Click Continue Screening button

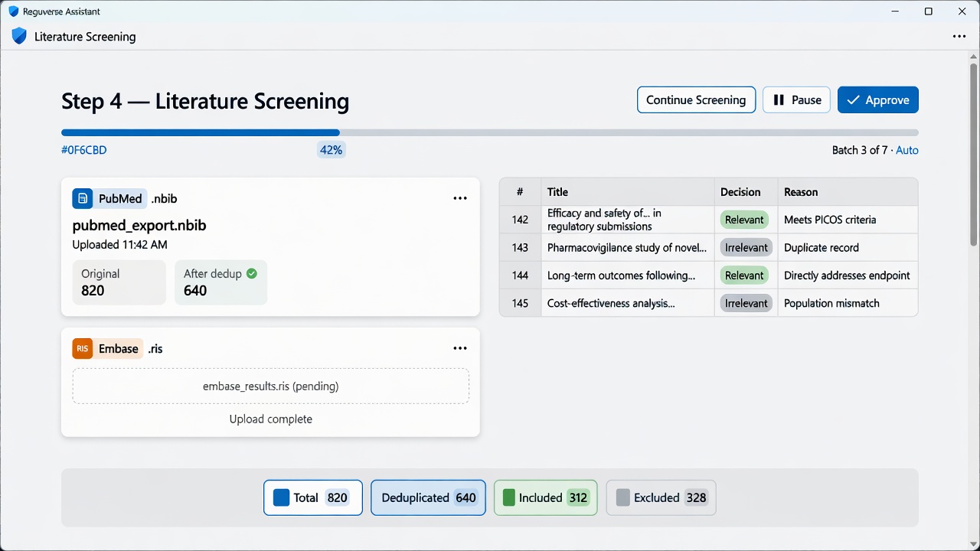[x=696, y=99]
